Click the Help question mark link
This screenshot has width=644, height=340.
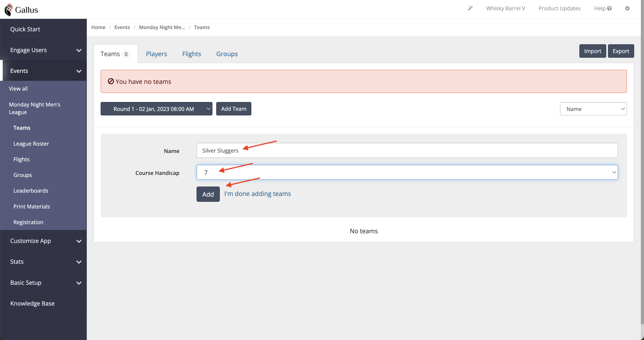[602, 8]
